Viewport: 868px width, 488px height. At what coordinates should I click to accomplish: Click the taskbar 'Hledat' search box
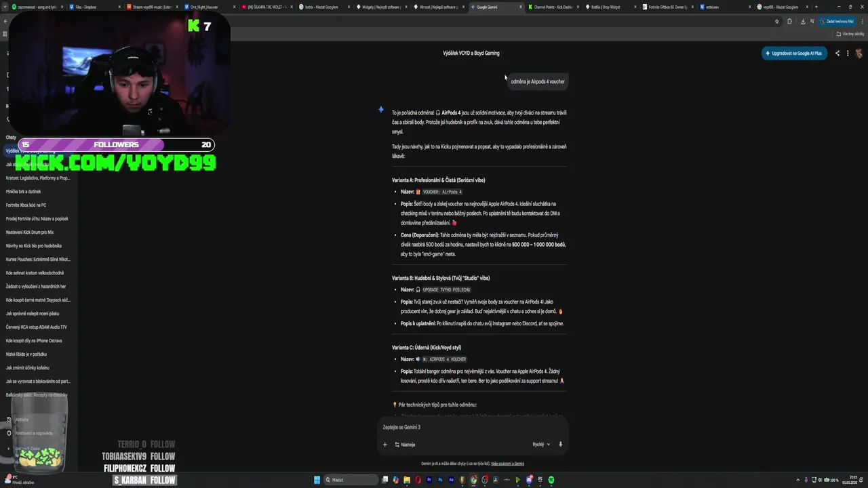[351, 480]
